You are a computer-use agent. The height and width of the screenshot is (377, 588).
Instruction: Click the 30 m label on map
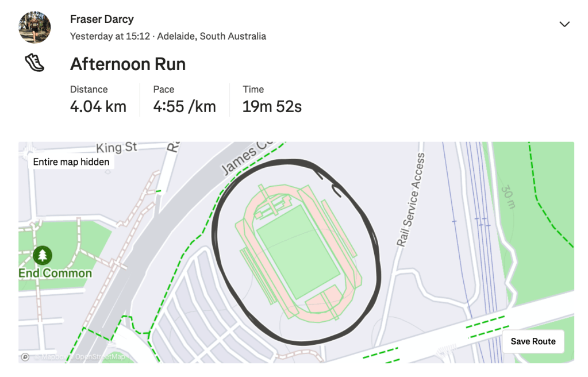(x=508, y=197)
